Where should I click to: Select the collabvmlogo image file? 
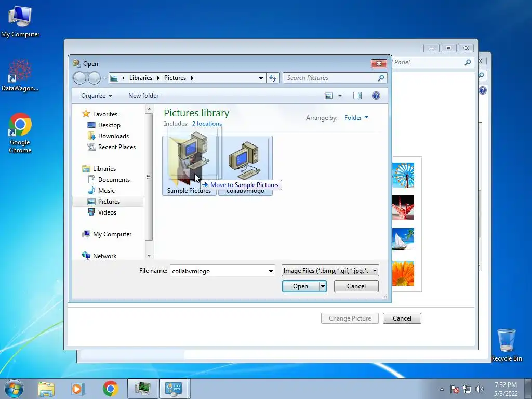coord(245,166)
